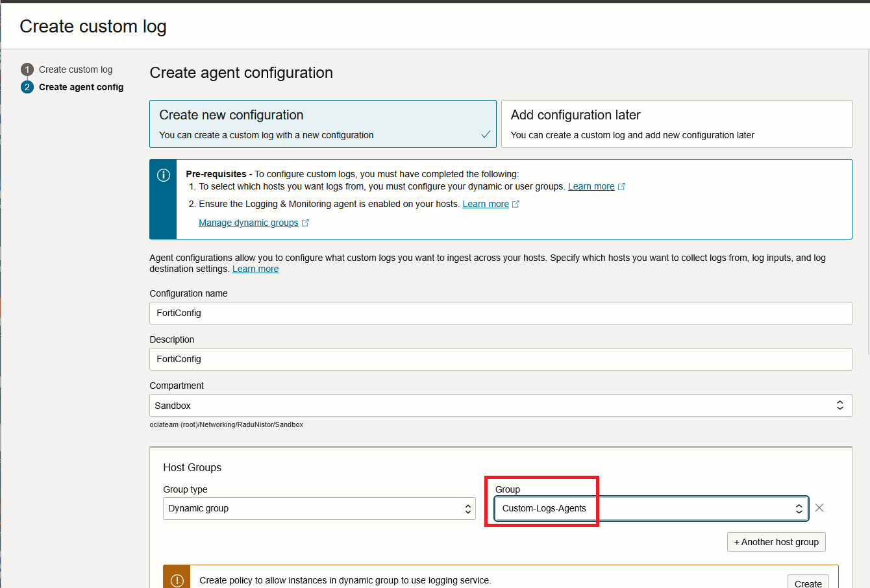This screenshot has height=588, width=870.
Task: Click external link icon beside first Learn more
Action: [621, 187]
